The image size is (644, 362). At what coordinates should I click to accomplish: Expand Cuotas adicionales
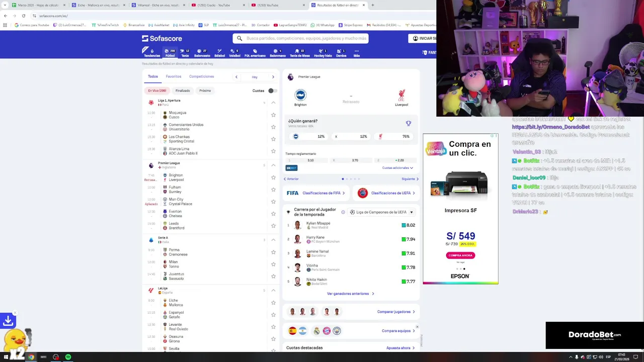pos(397,168)
